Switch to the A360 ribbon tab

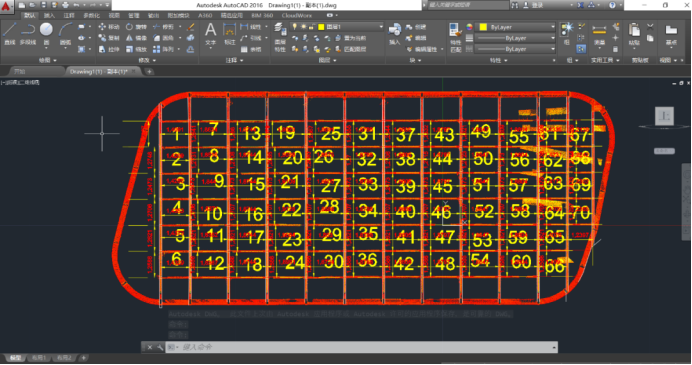pos(205,15)
